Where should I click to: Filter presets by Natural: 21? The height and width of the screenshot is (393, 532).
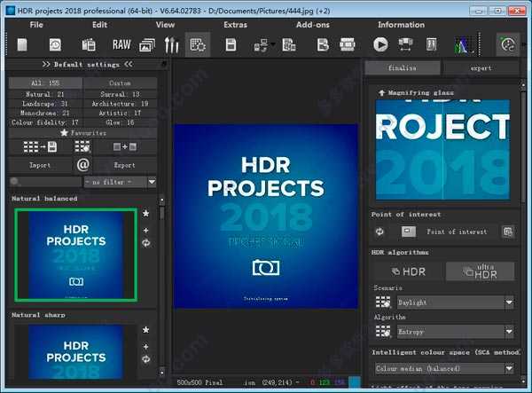click(45, 94)
